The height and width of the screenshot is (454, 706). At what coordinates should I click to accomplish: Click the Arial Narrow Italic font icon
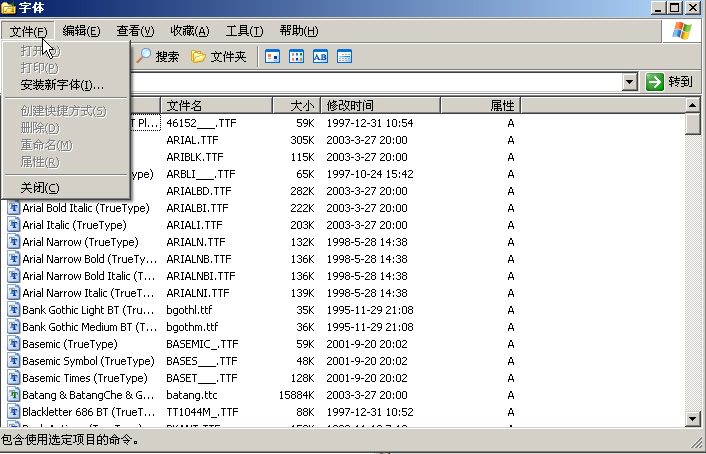tap(14, 293)
